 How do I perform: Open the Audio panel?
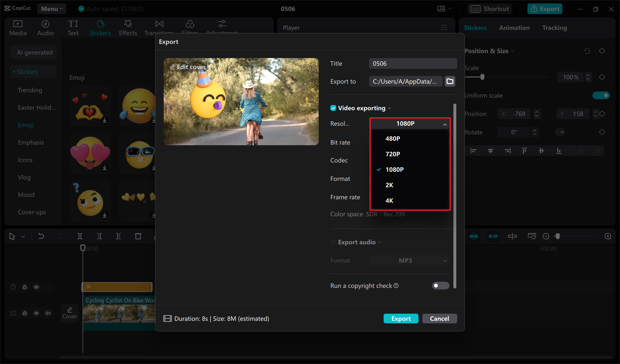[45, 28]
